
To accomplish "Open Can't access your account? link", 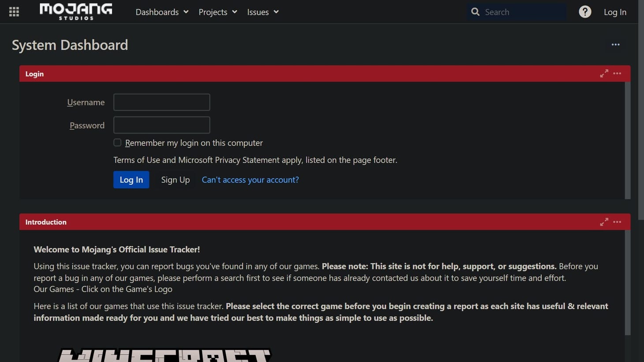I will (x=250, y=179).
